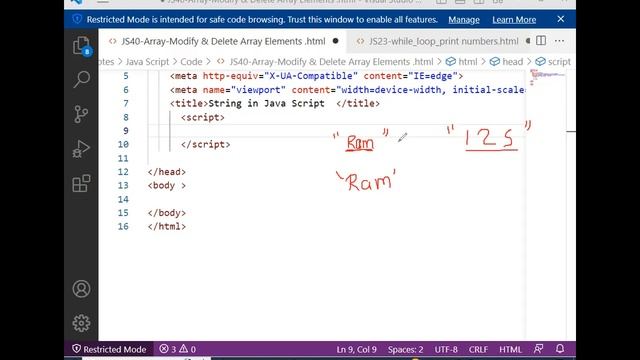Click Restricted Mode in the status bar
This screenshot has height=360, width=640.
[109, 349]
